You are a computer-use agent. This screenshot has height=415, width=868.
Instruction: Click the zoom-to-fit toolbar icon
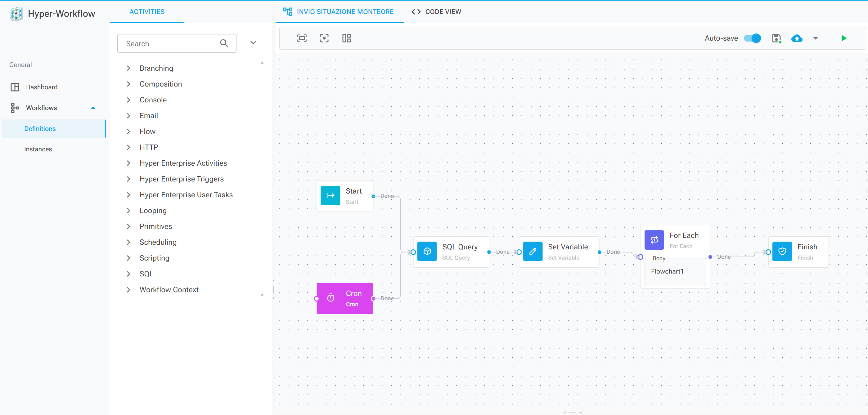coord(302,38)
